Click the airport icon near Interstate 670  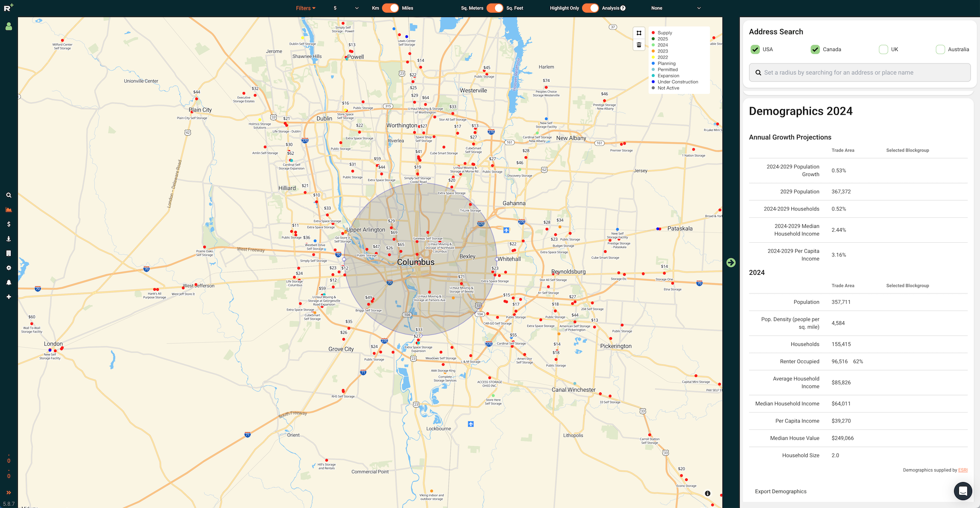[506, 230]
